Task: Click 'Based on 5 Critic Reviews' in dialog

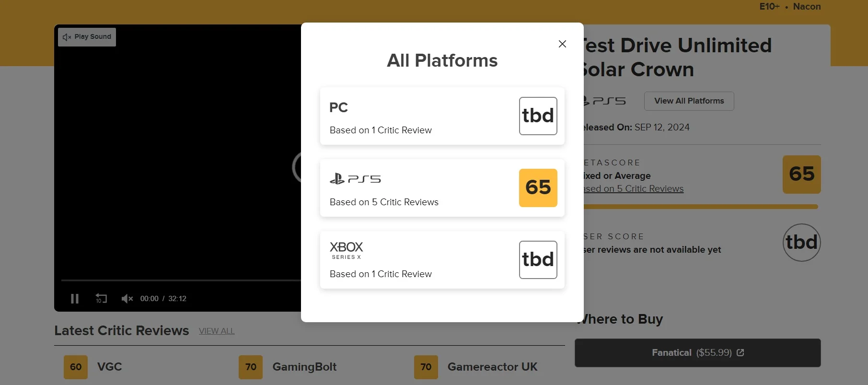Action: (384, 202)
